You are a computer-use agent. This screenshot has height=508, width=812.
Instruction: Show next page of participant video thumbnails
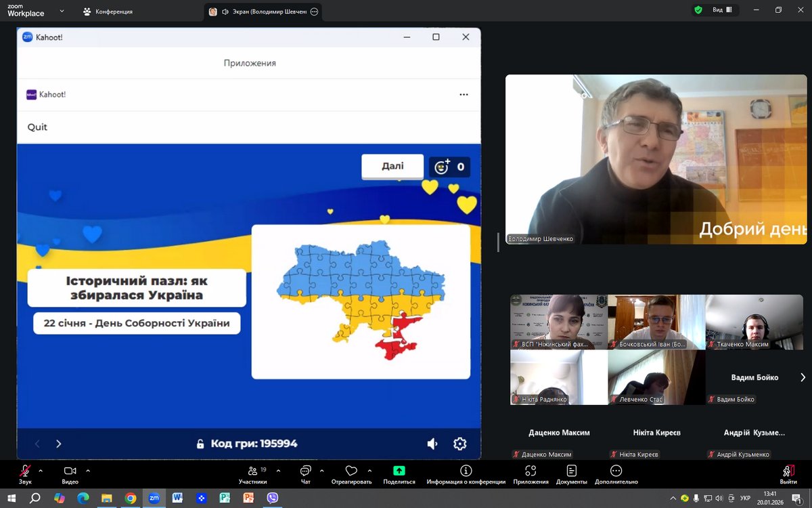pos(803,377)
